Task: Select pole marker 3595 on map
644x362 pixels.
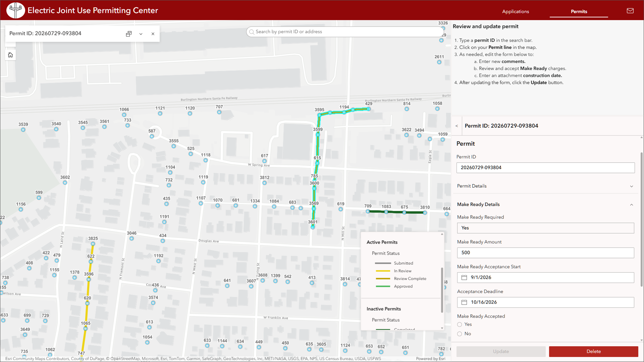Action: click(x=319, y=115)
